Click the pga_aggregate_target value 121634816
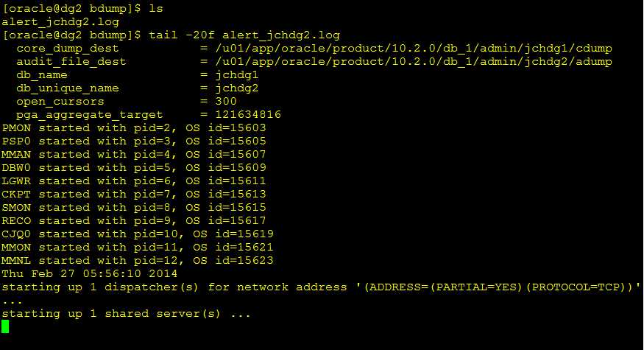Screen dimensions: 644x350 click(248, 114)
